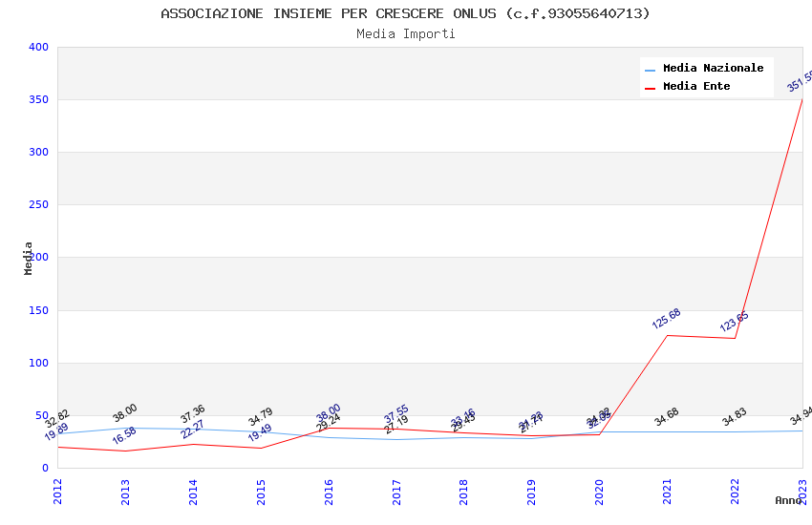Click the blue Media Nazionale legend swatch
The height and width of the screenshot is (525, 812).
[650, 70]
